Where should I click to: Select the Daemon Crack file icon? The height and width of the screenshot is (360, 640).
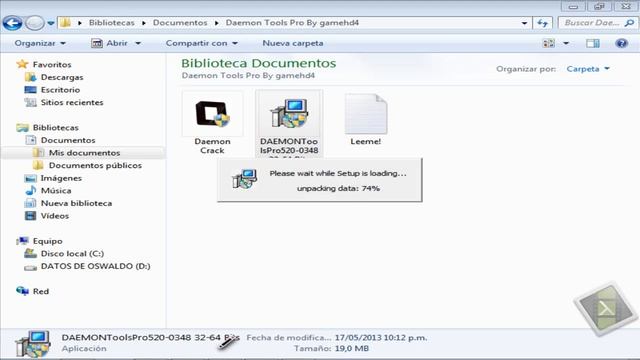213,114
